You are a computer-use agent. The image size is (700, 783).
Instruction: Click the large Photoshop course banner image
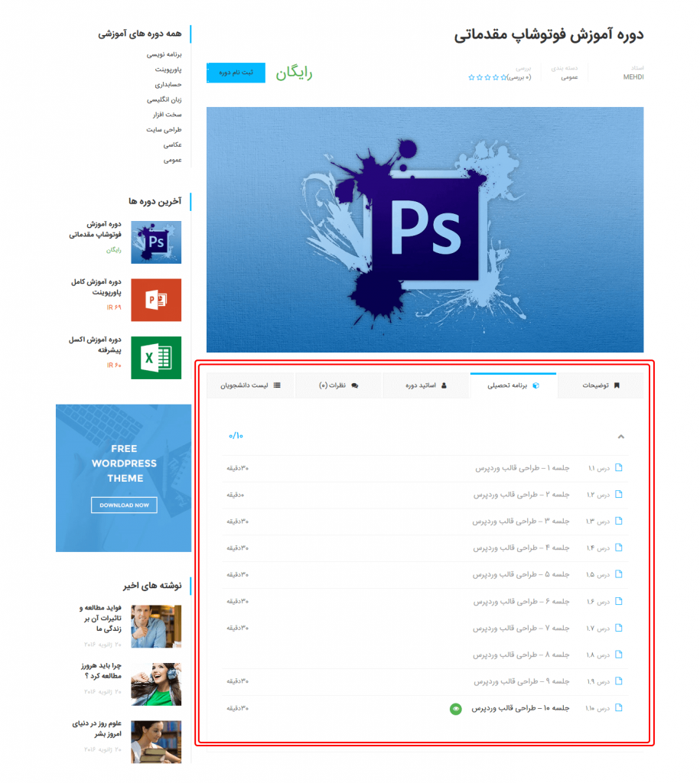425,229
